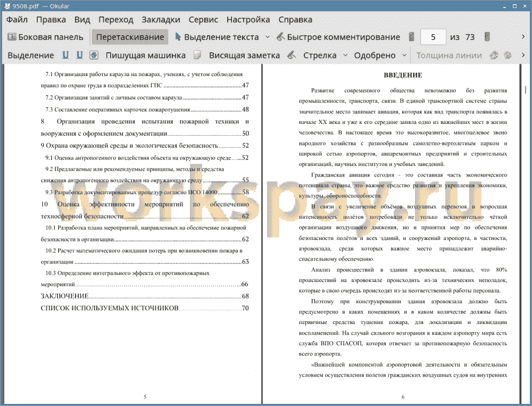Click contents entry 7.3 Составление оперативных карточек пожаротушения
The image size is (532, 406).
[x=147, y=109]
